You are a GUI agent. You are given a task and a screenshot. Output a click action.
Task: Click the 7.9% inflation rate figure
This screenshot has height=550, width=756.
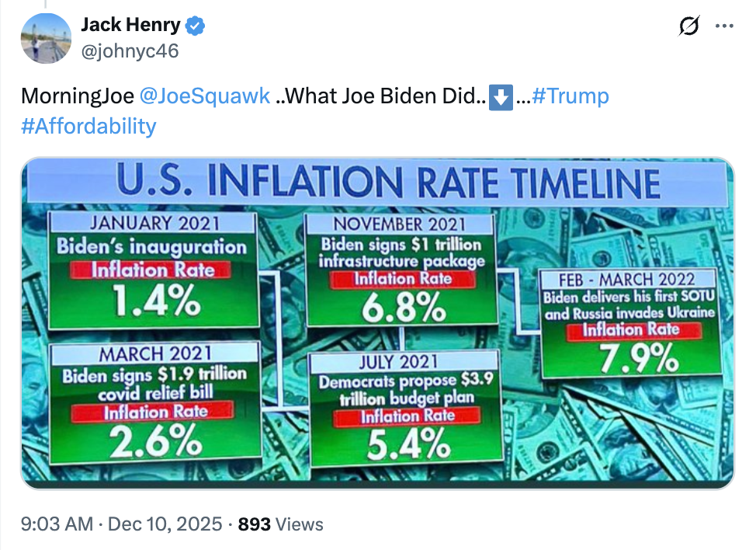coord(629,359)
